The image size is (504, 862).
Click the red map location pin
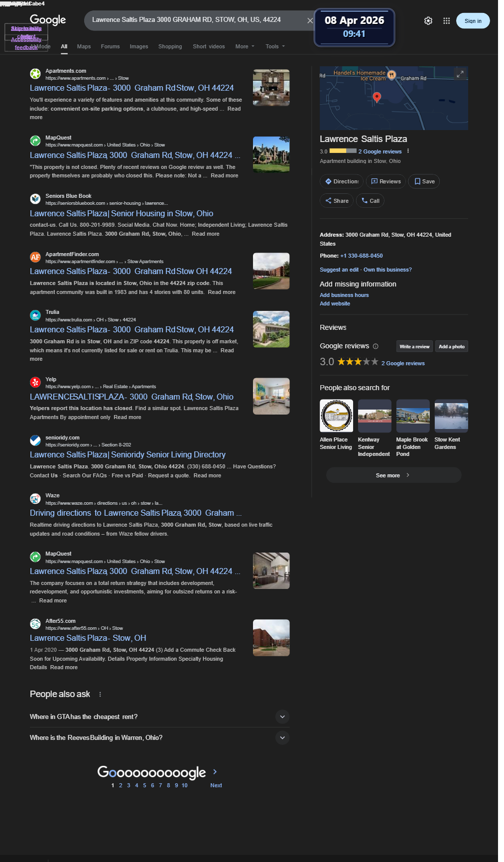pyautogui.click(x=377, y=97)
